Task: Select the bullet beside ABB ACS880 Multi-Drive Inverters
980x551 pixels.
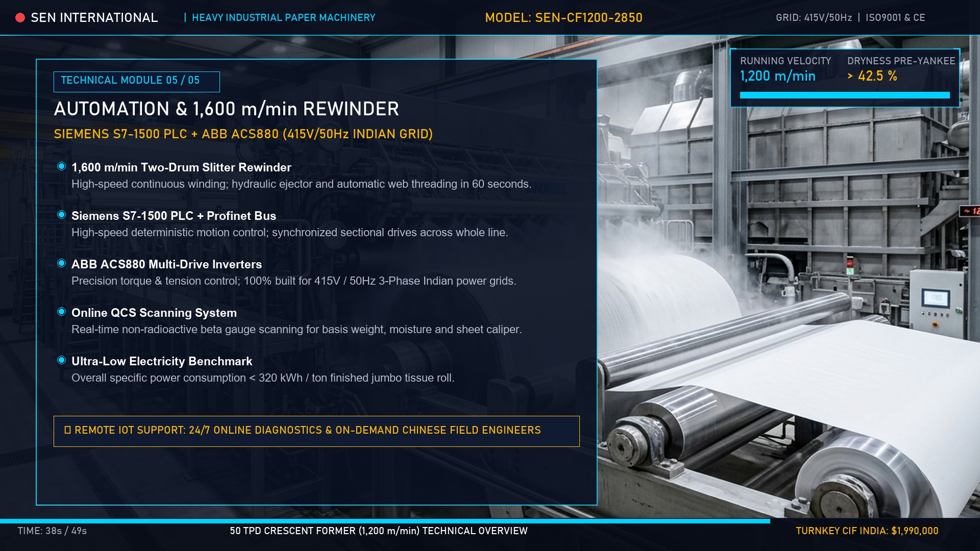Action: (x=62, y=263)
